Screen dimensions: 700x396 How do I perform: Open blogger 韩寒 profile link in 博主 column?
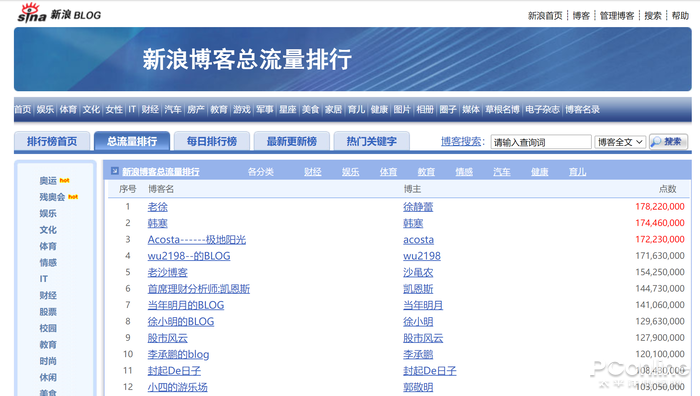pos(413,223)
